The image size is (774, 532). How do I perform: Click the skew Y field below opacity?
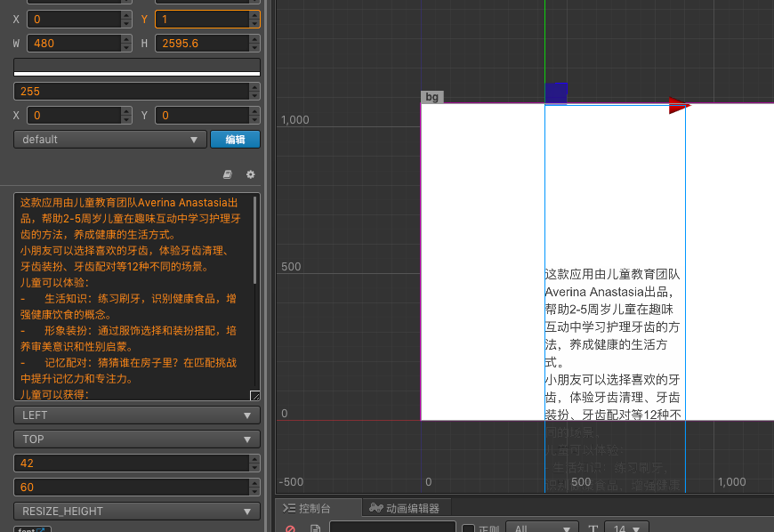pos(202,115)
